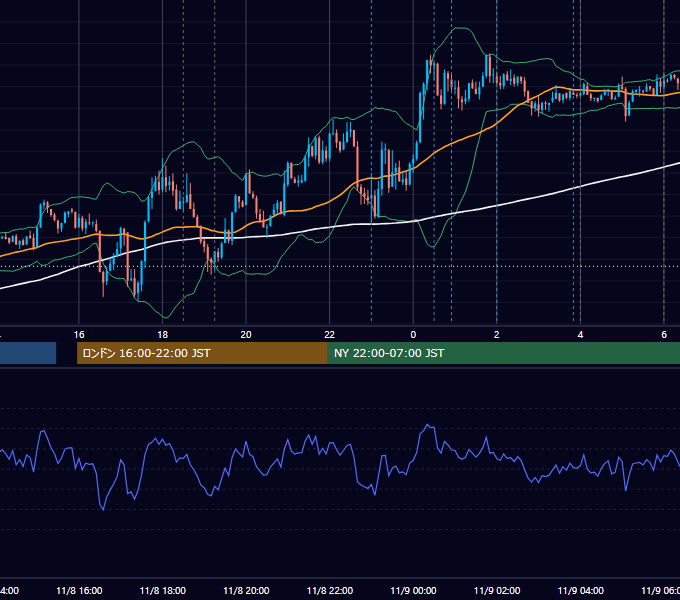Viewport: 680px width, 600px height.
Task: Click the 11/8 18:00 label on the bottom axis
Action: [x=163, y=590]
